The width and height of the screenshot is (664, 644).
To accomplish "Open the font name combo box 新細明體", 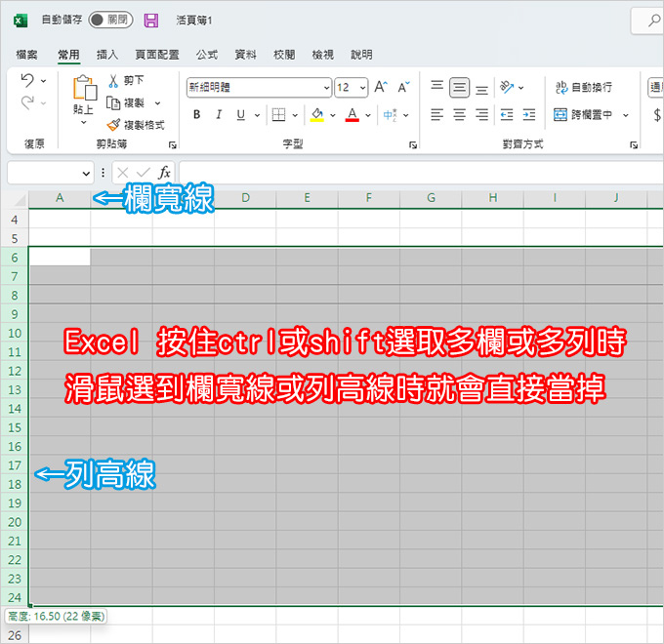I will [x=259, y=88].
